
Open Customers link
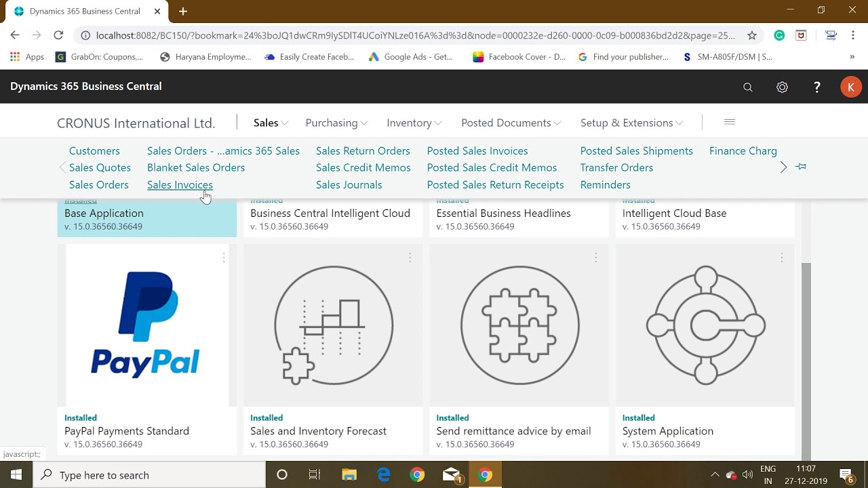point(94,150)
